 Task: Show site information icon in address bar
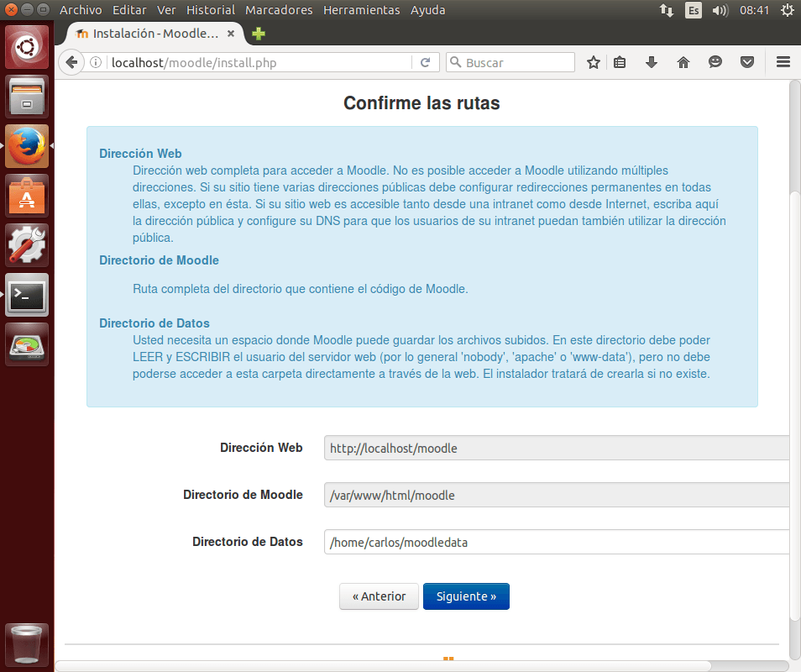(96, 62)
